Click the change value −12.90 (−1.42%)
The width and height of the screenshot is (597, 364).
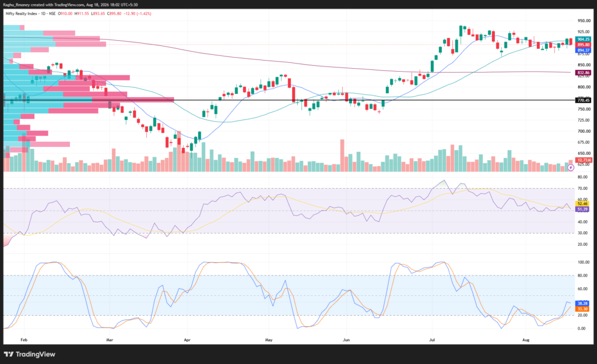click(x=137, y=14)
